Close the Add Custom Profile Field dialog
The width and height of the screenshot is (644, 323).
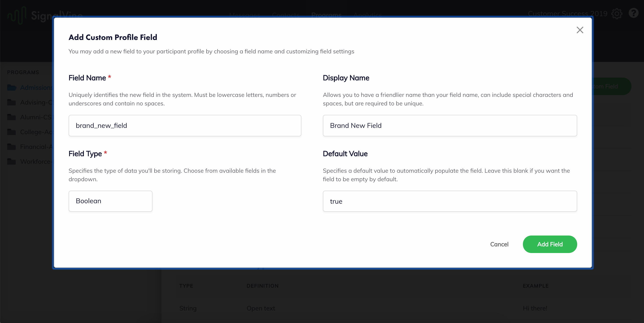pyautogui.click(x=580, y=30)
